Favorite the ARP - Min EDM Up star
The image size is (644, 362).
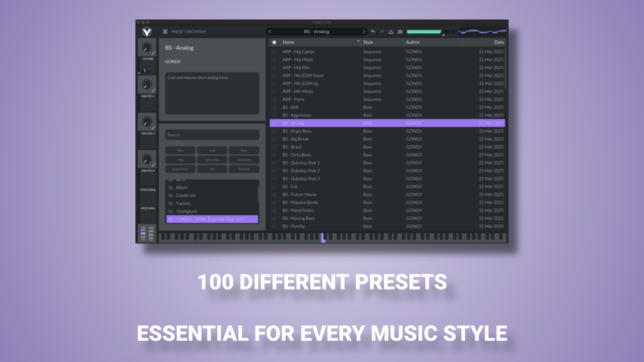274,83
